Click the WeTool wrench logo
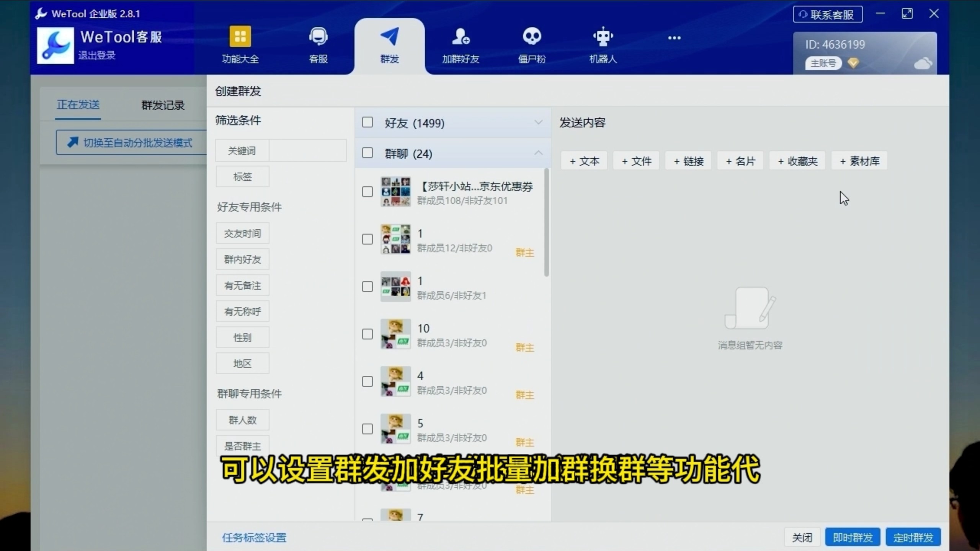 (56, 46)
